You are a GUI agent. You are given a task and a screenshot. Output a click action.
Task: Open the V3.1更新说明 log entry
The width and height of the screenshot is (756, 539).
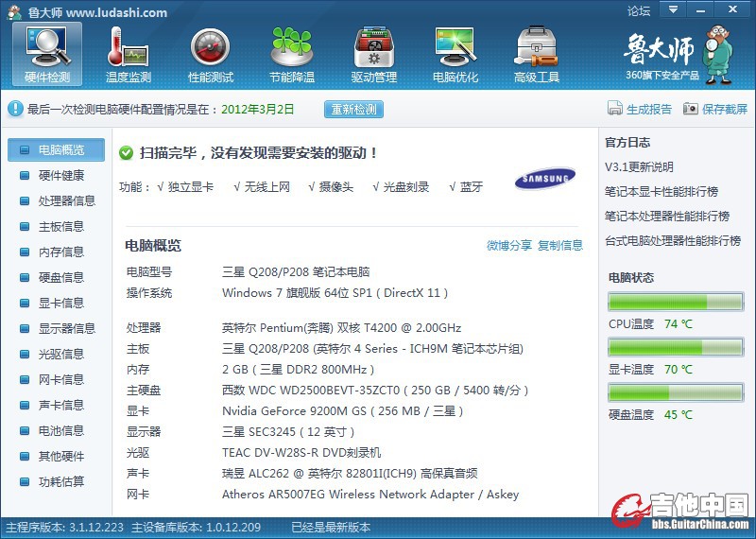coord(639,167)
